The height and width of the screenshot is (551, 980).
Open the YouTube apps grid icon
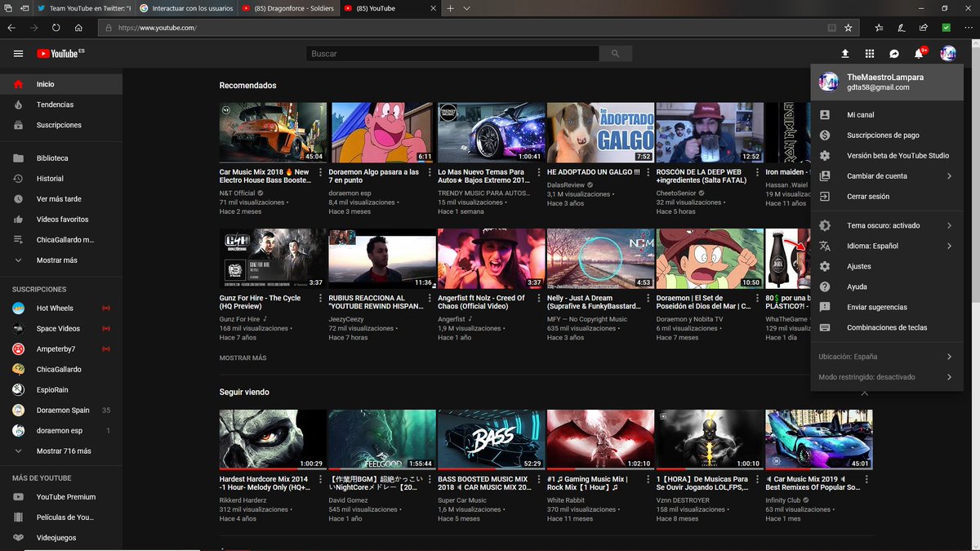coord(870,54)
